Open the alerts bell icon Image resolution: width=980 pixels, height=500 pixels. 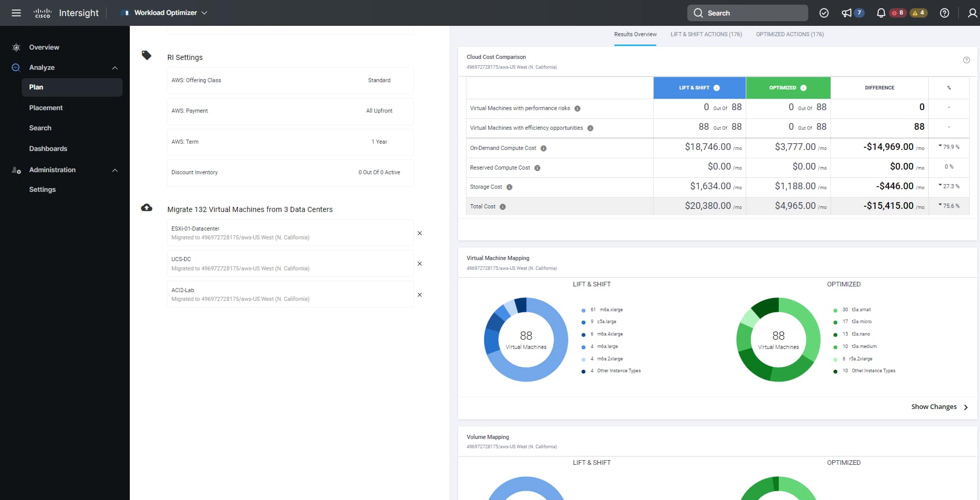pyautogui.click(x=881, y=13)
